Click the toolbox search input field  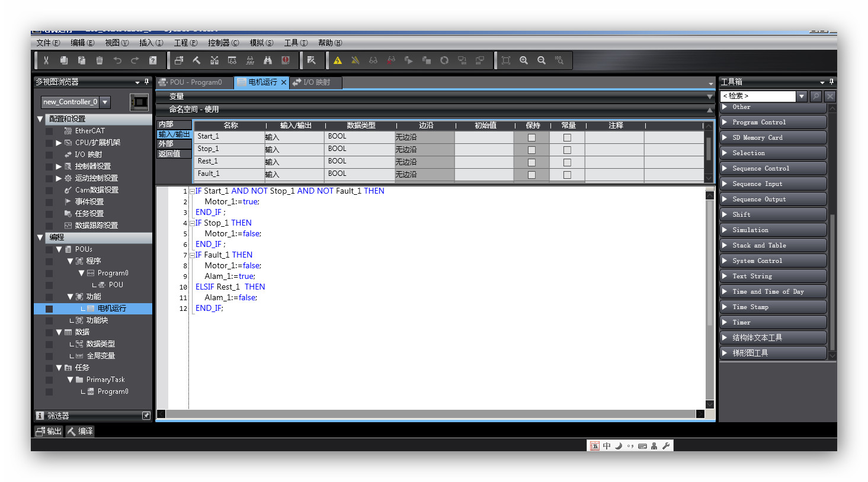click(757, 96)
